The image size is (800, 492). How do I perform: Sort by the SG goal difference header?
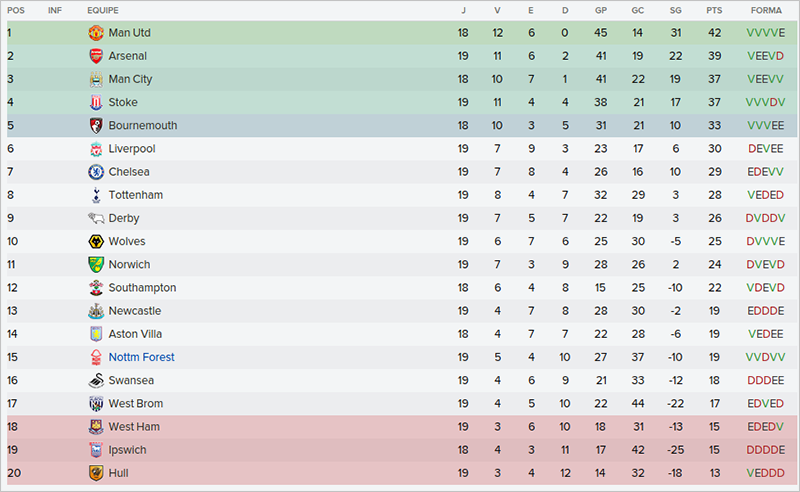click(x=675, y=10)
